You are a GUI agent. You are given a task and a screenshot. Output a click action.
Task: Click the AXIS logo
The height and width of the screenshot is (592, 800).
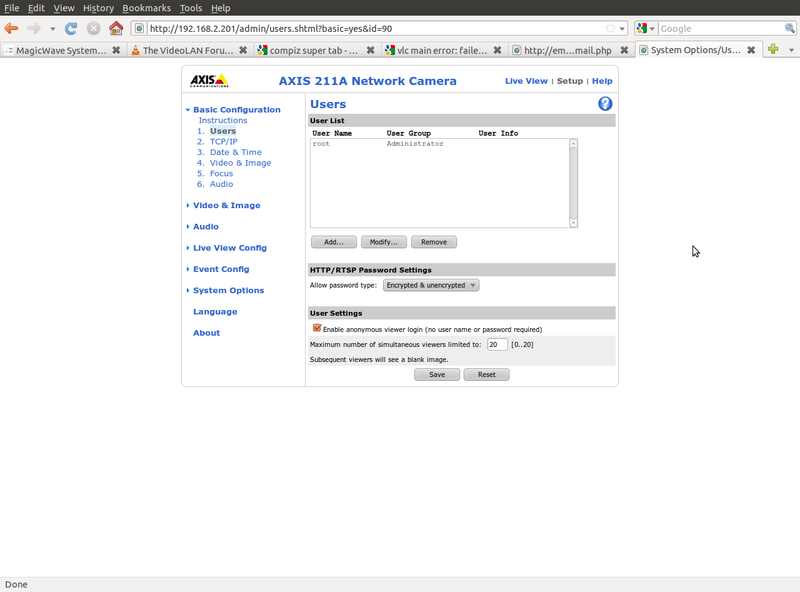click(209, 81)
